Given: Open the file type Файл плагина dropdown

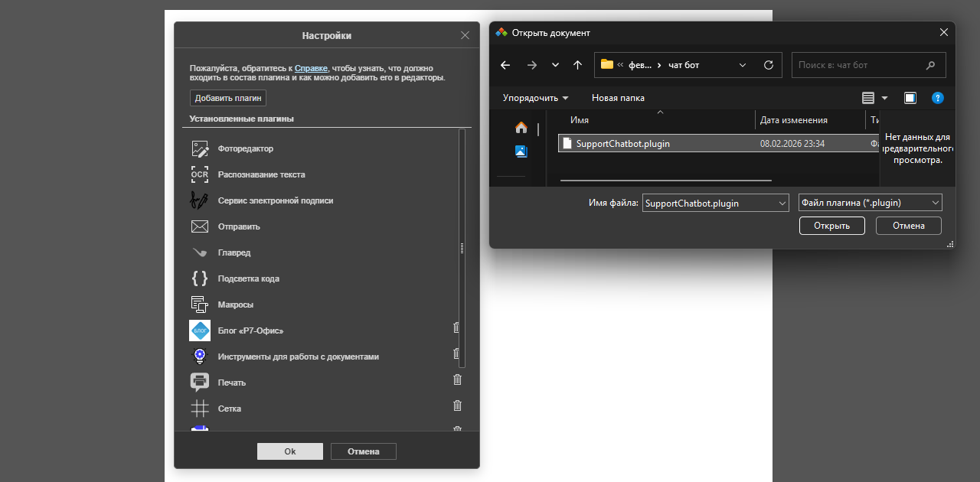Looking at the screenshot, I should (x=870, y=203).
